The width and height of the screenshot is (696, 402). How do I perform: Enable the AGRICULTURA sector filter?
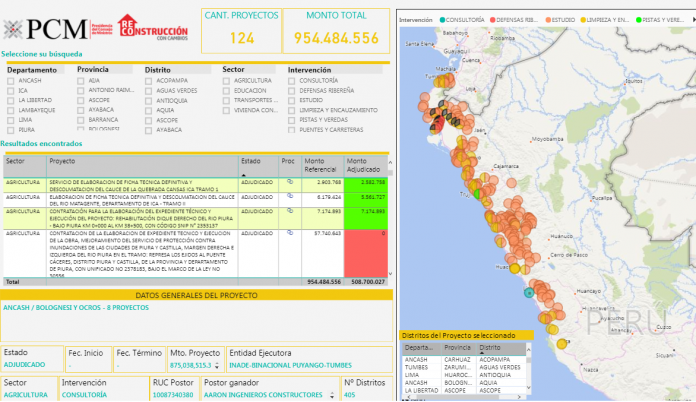tap(224, 81)
